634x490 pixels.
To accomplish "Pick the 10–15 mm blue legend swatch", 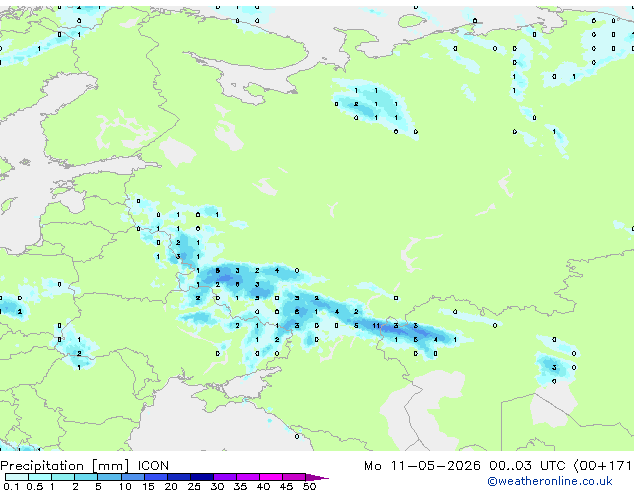I will tap(132, 477).
